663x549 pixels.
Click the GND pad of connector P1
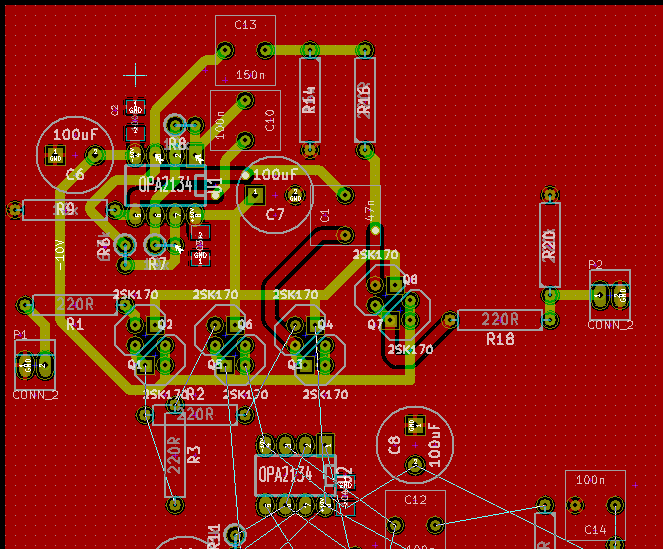[25, 365]
